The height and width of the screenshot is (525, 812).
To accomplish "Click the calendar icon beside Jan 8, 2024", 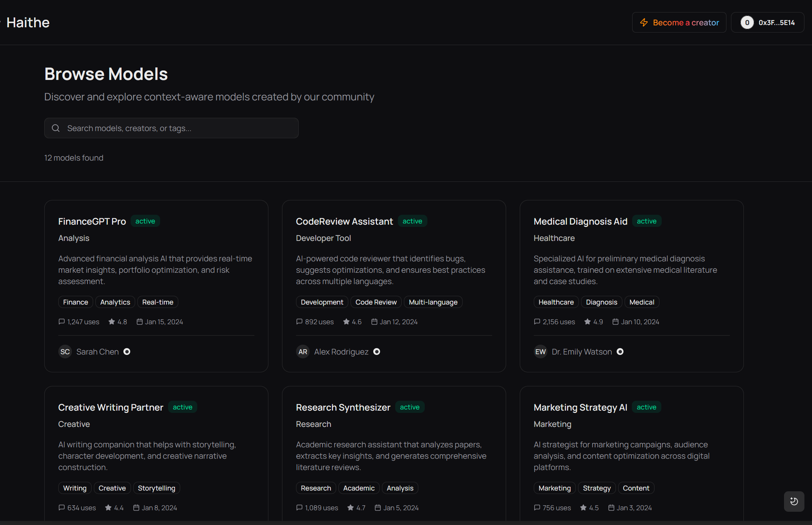I will 136,508.
